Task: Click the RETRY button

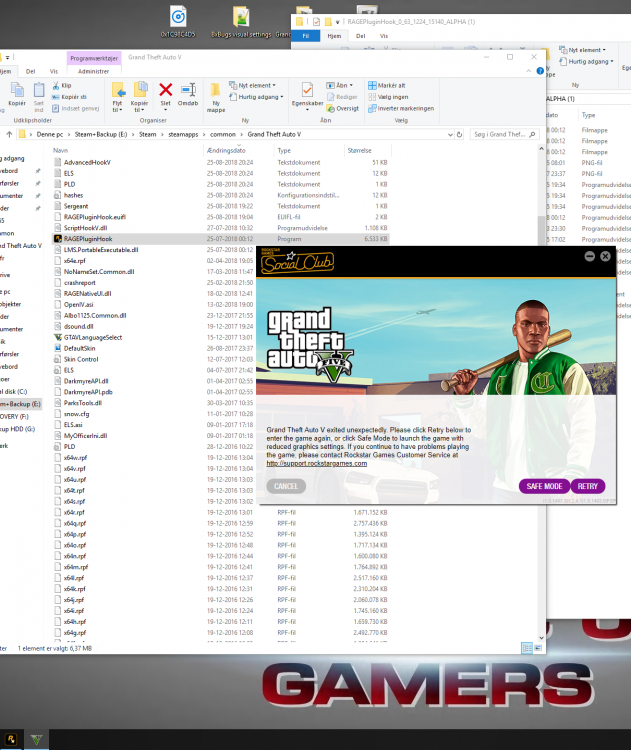Action: click(x=587, y=486)
